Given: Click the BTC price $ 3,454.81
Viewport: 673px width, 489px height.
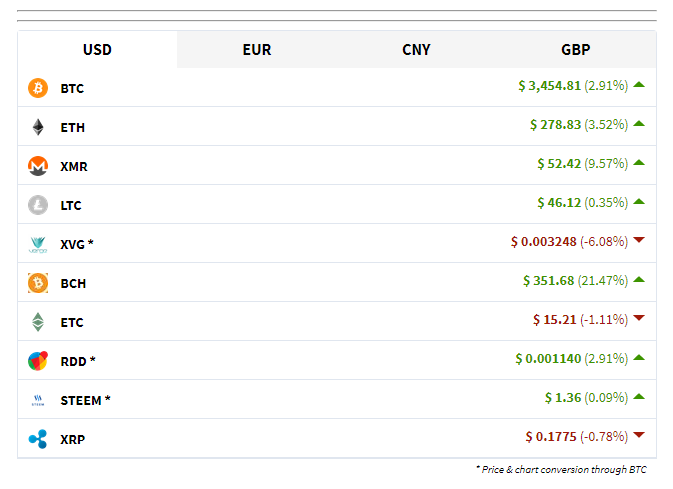Looking at the screenshot, I should pyautogui.click(x=549, y=86).
